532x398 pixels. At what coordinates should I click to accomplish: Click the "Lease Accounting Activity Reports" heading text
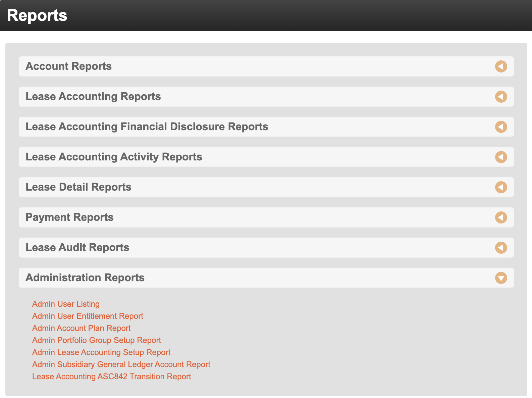point(114,157)
